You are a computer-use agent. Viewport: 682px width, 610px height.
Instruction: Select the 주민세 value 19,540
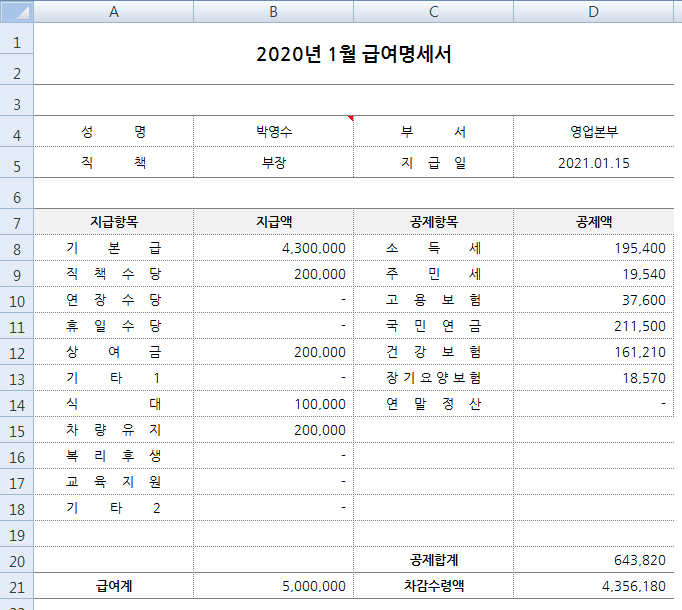pyautogui.click(x=593, y=274)
